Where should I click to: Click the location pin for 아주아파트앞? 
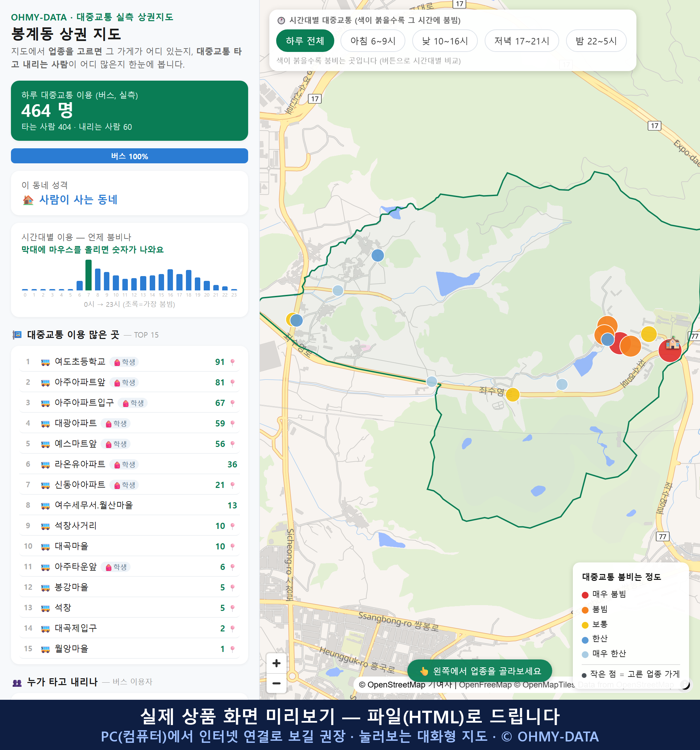[x=232, y=382]
